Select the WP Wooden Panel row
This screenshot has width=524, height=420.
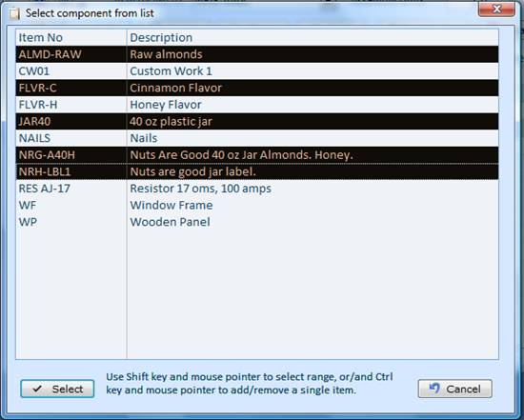[x=257, y=222]
